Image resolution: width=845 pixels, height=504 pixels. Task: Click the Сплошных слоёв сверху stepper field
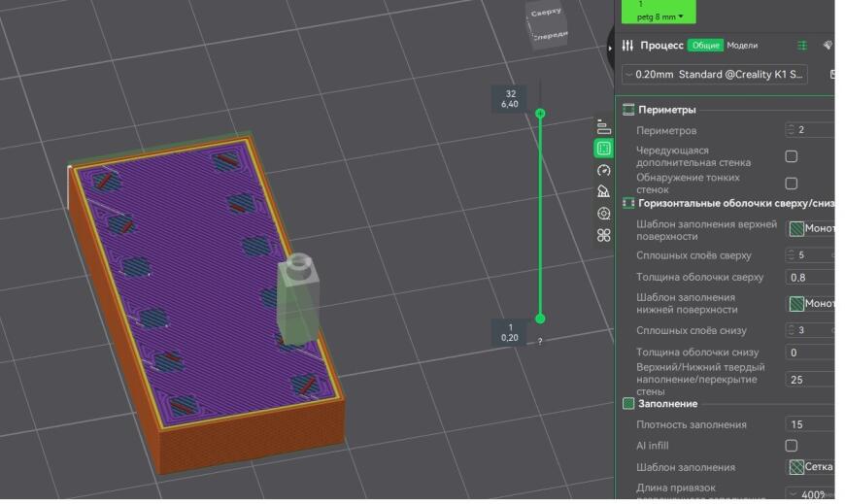coord(810,255)
